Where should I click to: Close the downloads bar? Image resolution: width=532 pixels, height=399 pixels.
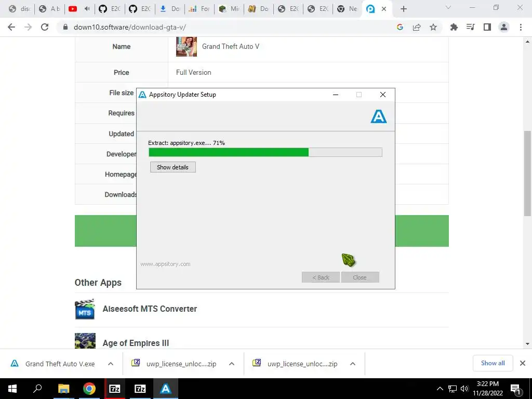click(x=523, y=363)
